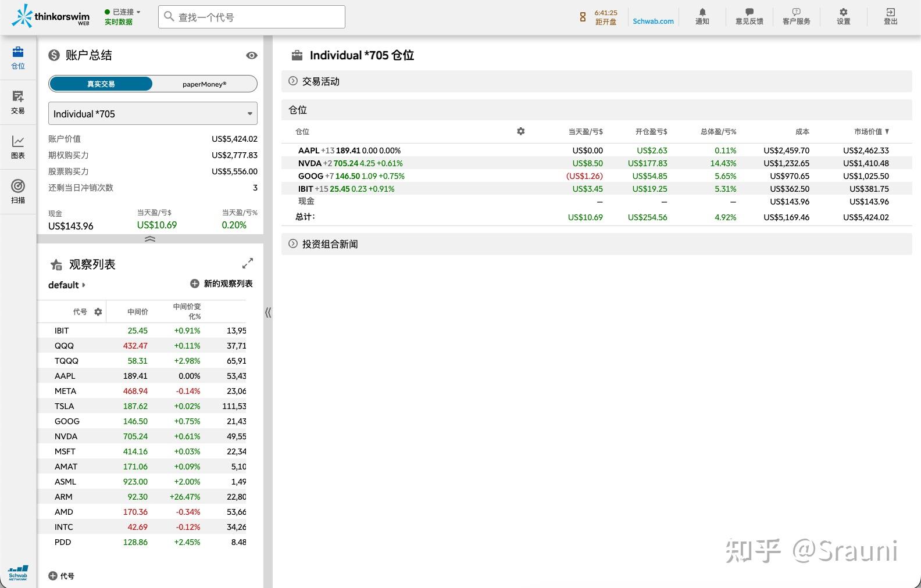
Task: Click plus icon for 新的观察列表
Action: click(195, 284)
